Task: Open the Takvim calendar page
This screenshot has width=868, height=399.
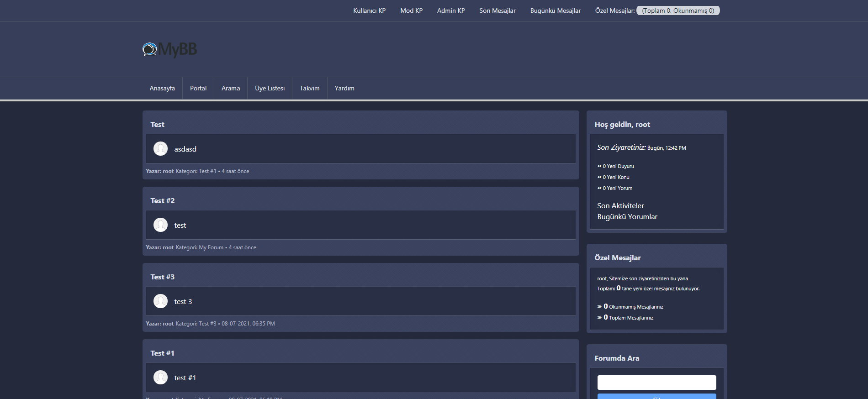Action: (x=309, y=88)
